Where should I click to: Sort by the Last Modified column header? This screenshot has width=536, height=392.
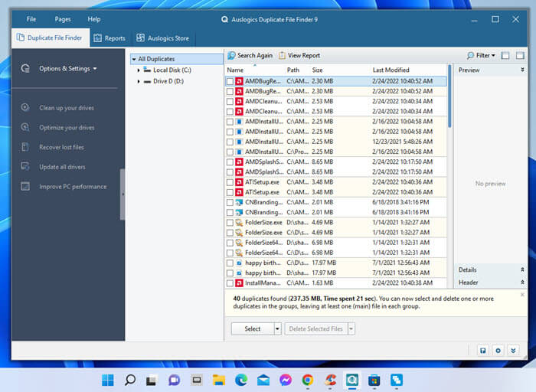pos(391,70)
